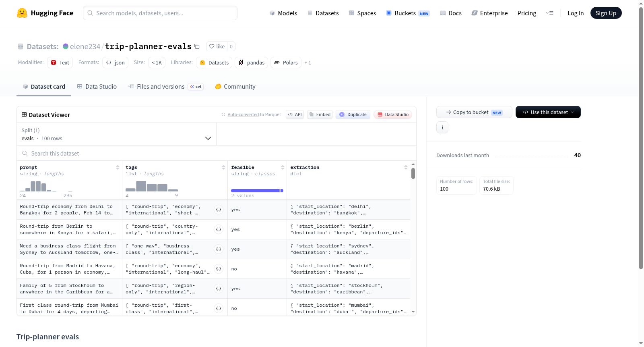
Task: Click the Downloads last month value 40
Action: 577,155
